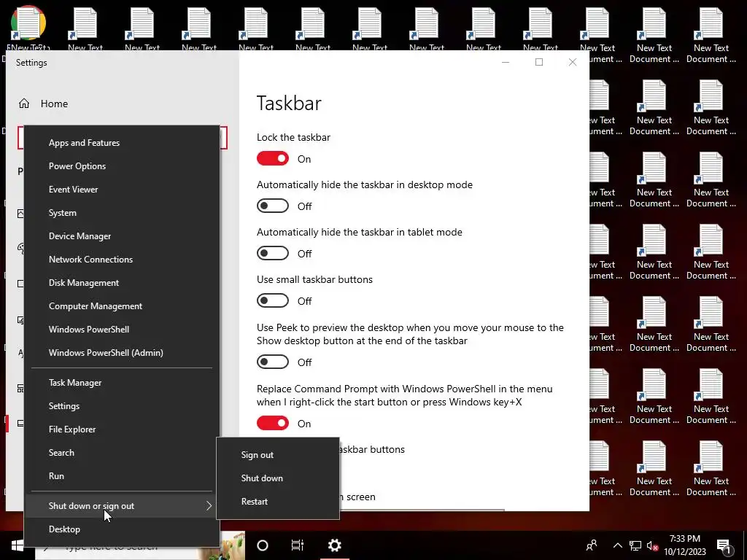747x560 pixels.
Task: Choose Settings in the context menu
Action: (x=122, y=406)
